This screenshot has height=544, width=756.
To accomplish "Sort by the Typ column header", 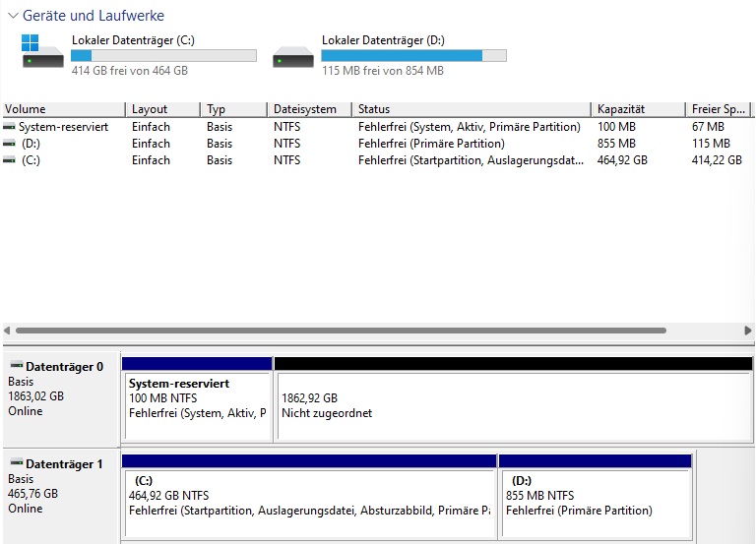I will 234,109.
